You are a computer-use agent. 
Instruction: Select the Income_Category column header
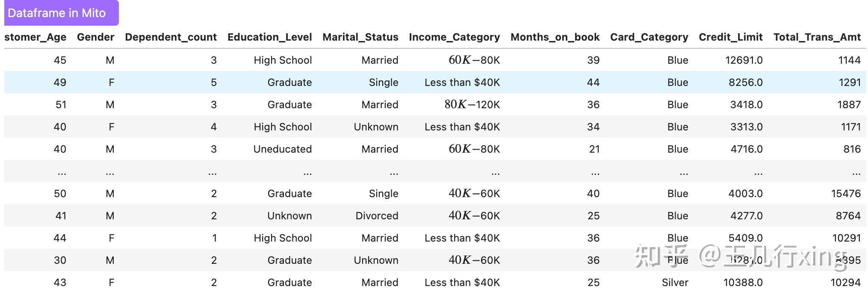(454, 37)
